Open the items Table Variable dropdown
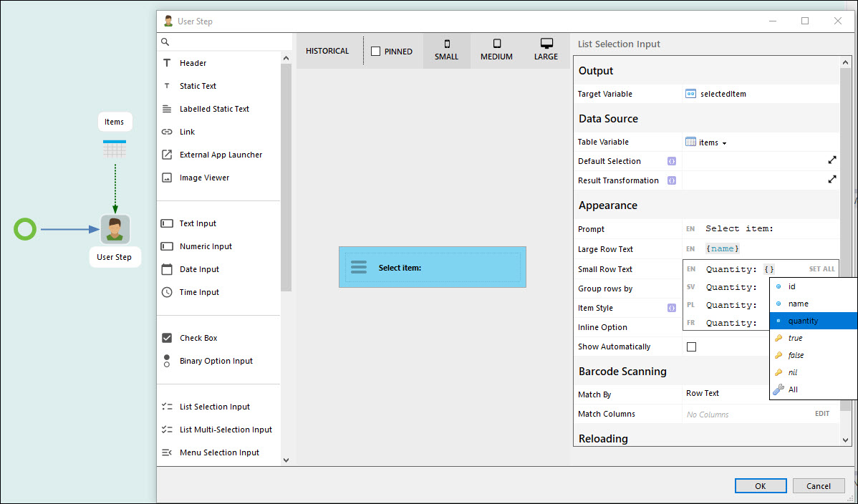The image size is (858, 504). pyautogui.click(x=706, y=142)
